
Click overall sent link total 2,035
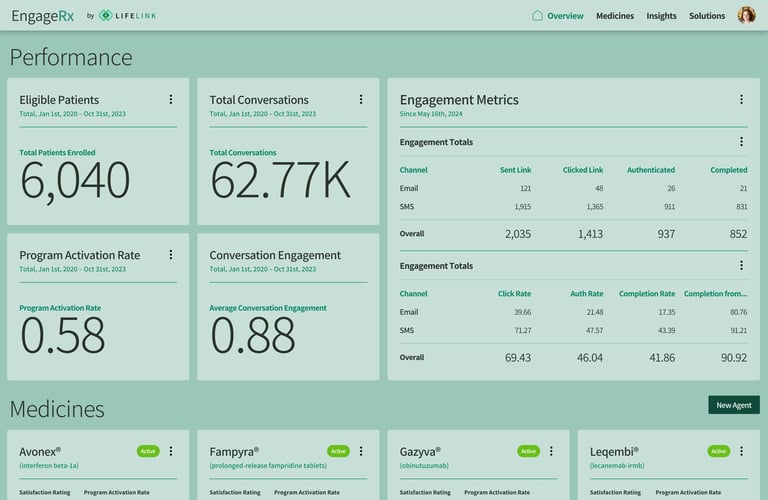pos(518,234)
